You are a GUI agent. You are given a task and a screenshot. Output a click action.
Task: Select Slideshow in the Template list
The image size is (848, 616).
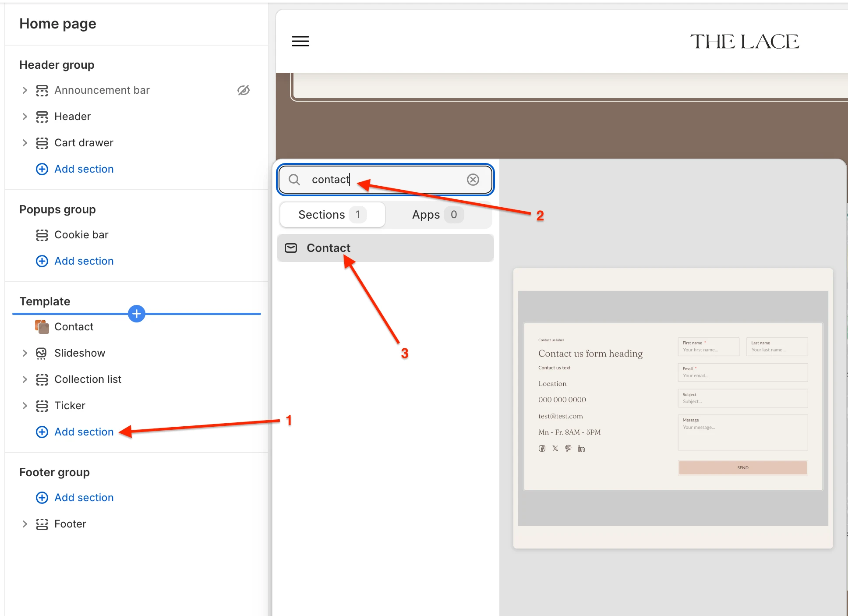(x=80, y=353)
